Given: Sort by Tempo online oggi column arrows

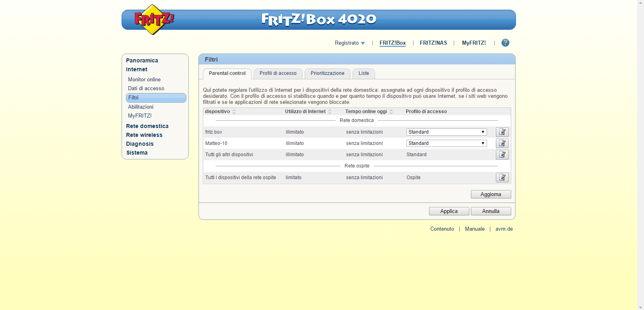Looking at the screenshot, I should click(x=391, y=112).
